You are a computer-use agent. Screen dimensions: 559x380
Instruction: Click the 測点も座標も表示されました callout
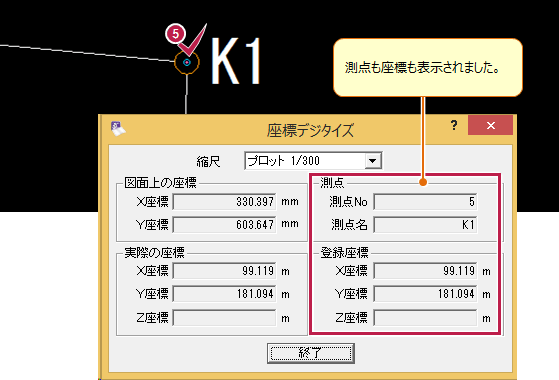(428, 67)
